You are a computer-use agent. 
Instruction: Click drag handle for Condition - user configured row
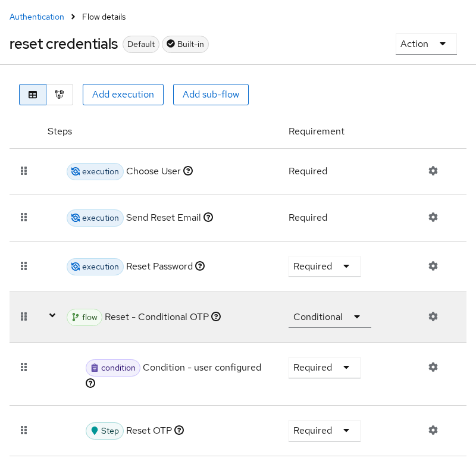[24, 367]
